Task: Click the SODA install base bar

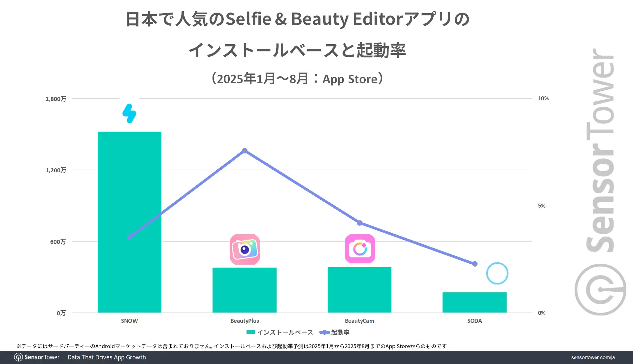Action: [475, 302]
